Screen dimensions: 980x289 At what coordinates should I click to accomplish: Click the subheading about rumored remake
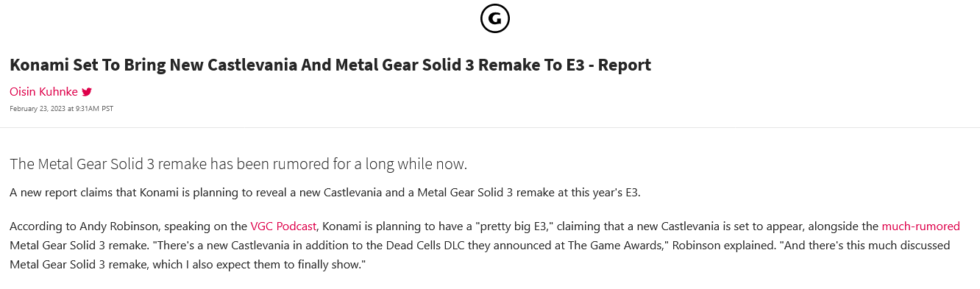[x=238, y=164]
